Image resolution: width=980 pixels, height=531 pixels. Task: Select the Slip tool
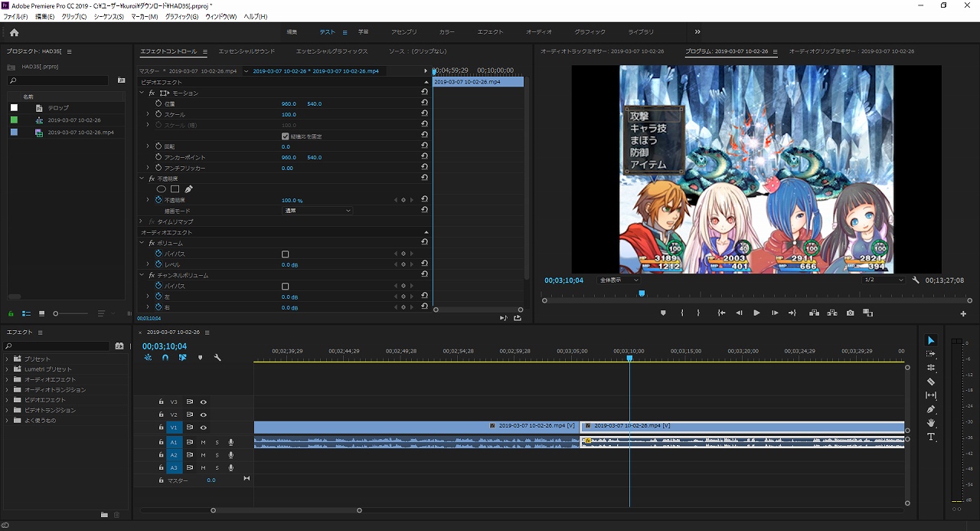[931, 395]
